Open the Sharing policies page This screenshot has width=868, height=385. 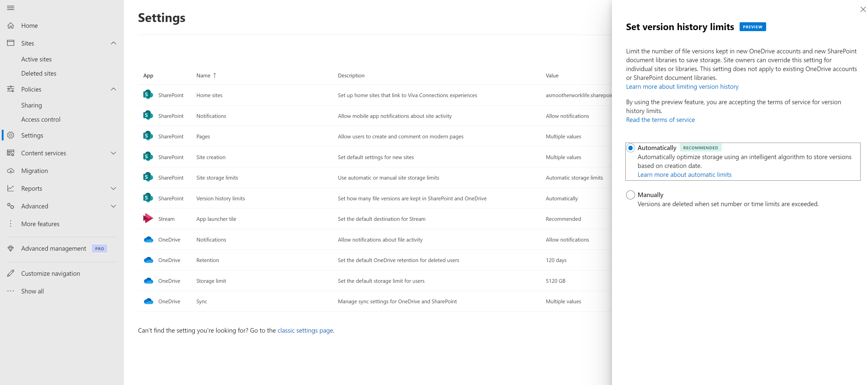click(x=32, y=105)
